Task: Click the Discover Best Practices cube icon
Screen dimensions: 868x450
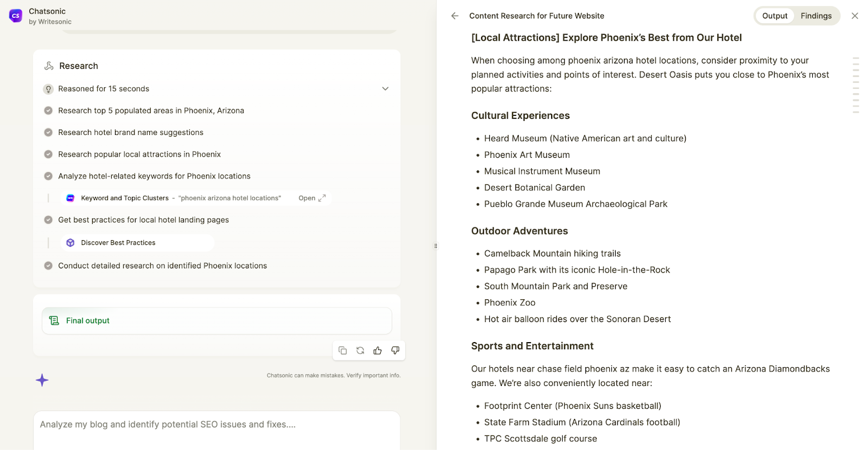Action: click(70, 243)
